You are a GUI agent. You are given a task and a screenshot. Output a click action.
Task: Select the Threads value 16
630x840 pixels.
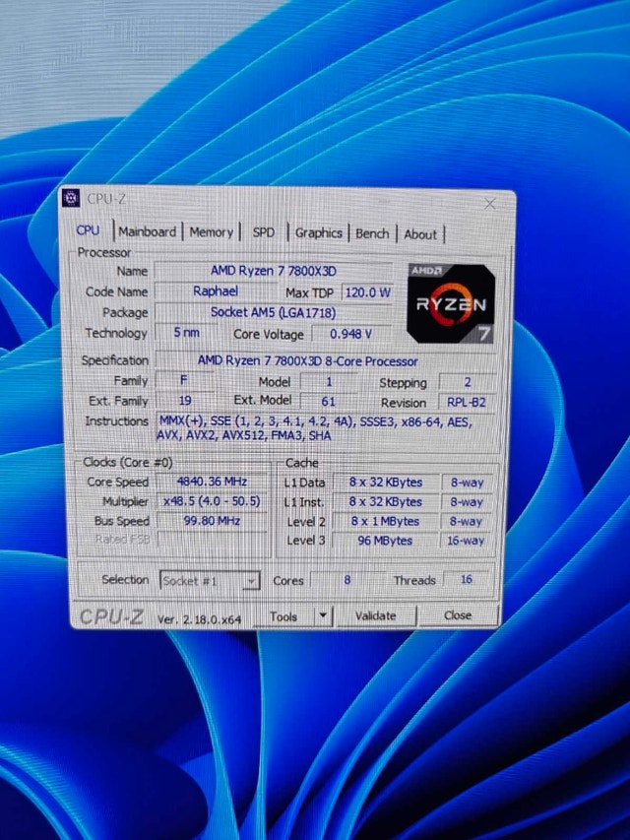[466, 579]
